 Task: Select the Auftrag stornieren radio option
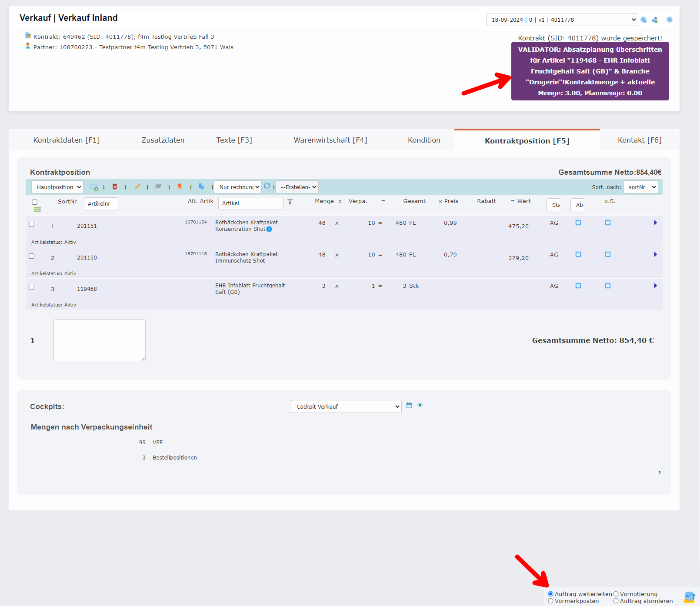[616, 601]
